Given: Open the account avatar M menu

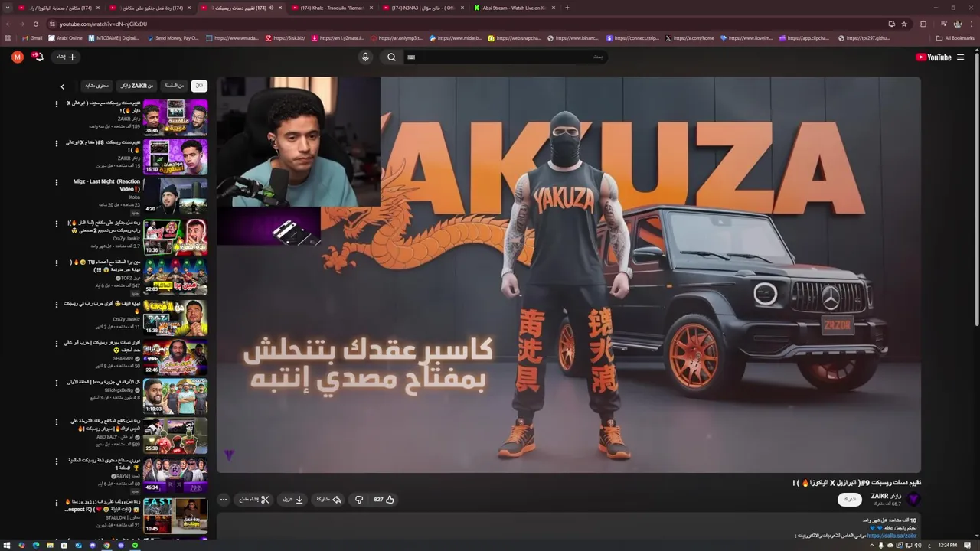Looking at the screenshot, I should coord(17,57).
